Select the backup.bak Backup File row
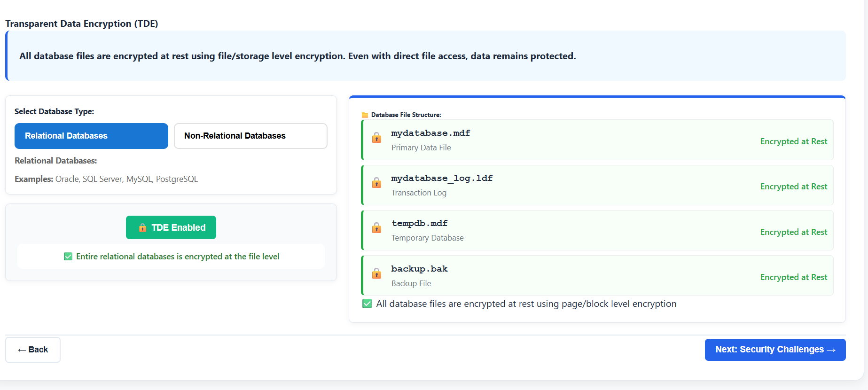This screenshot has height=390, width=868. pyautogui.click(x=564, y=275)
